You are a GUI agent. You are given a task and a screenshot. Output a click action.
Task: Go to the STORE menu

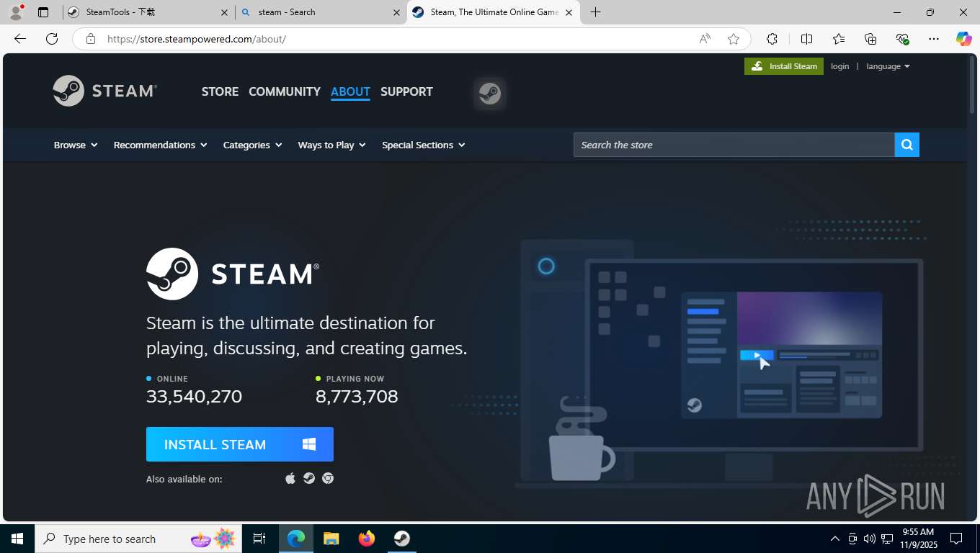click(x=220, y=91)
